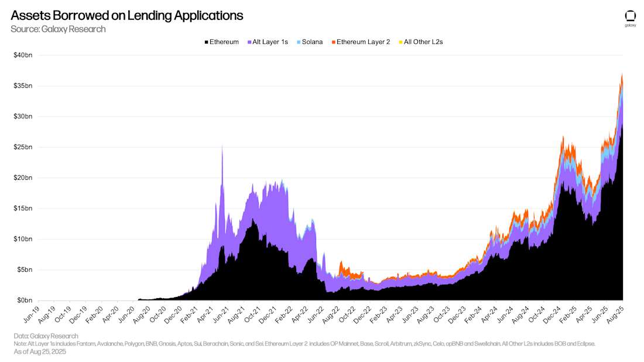This screenshot has height=362, width=644.
Task: Click the orange Ethereum Layer 2 legend swatch
Action: [334, 42]
